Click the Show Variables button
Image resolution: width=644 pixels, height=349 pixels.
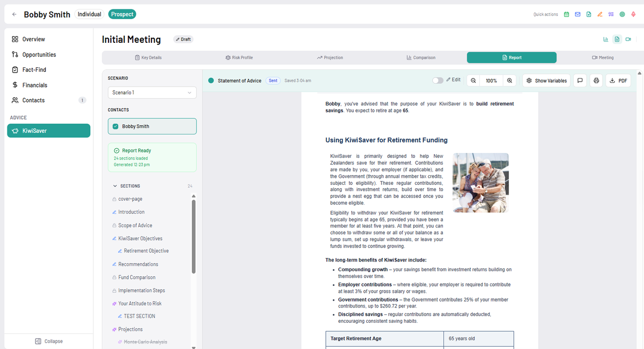tap(546, 81)
